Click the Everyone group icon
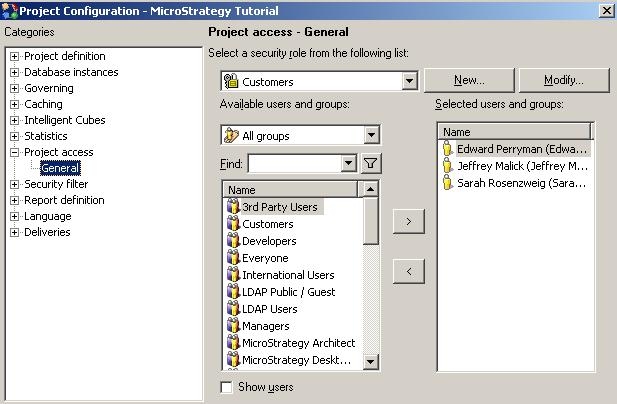Viewport: 617px width, 404px height. pos(233,258)
